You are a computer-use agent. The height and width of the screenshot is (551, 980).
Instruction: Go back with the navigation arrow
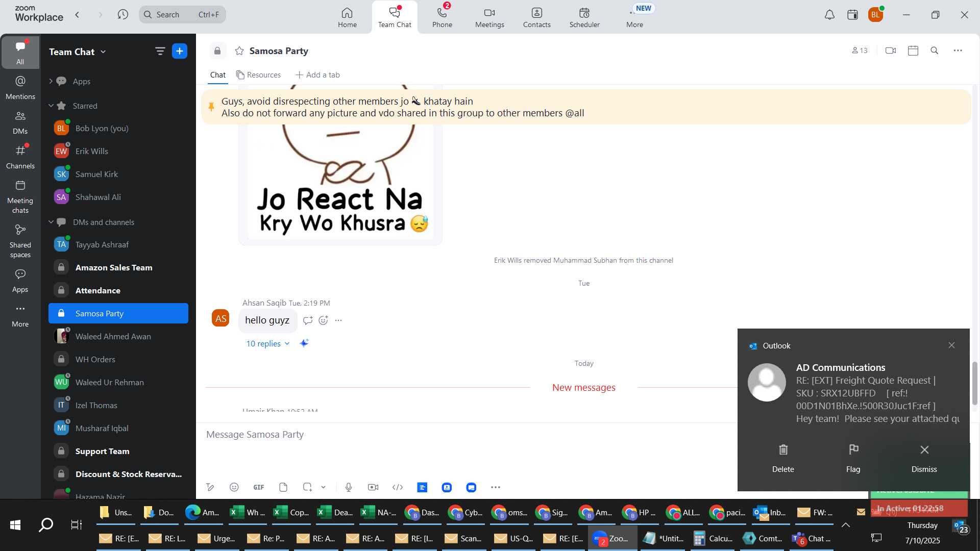77,15
